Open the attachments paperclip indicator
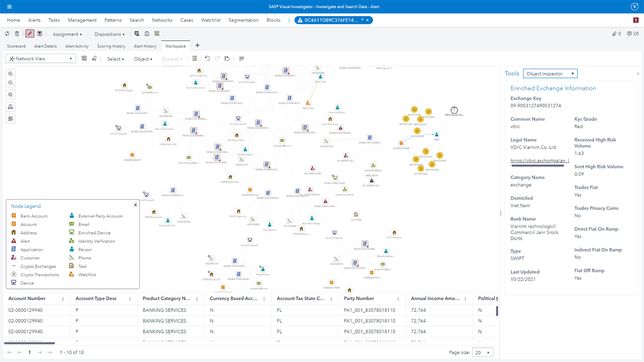Viewport: 644px width, 362px height. click(616, 34)
